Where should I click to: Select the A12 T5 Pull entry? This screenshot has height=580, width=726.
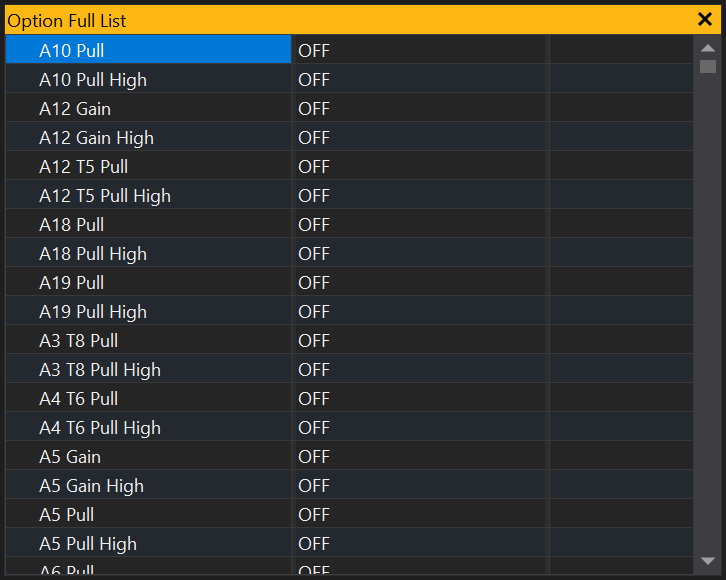pyautogui.click(x=83, y=166)
